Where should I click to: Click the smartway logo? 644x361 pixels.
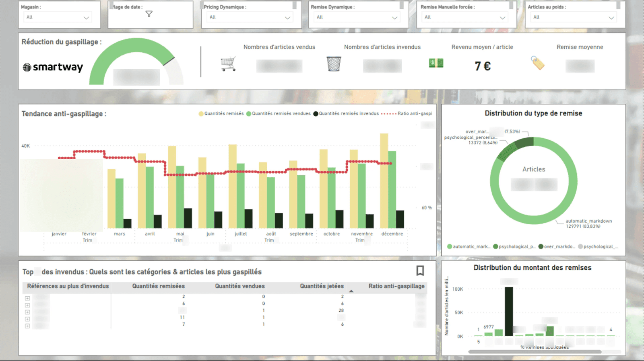[x=53, y=67]
